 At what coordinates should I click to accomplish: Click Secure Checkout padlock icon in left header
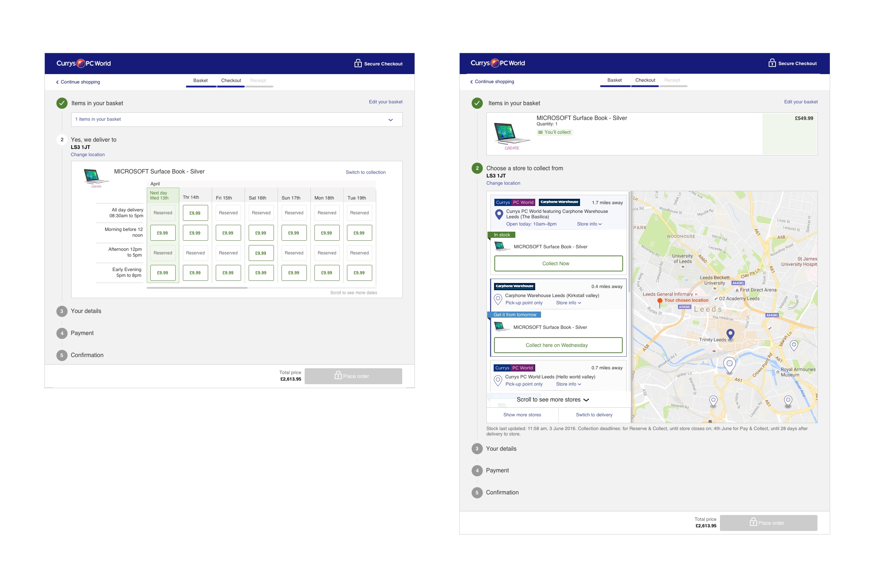[358, 63]
